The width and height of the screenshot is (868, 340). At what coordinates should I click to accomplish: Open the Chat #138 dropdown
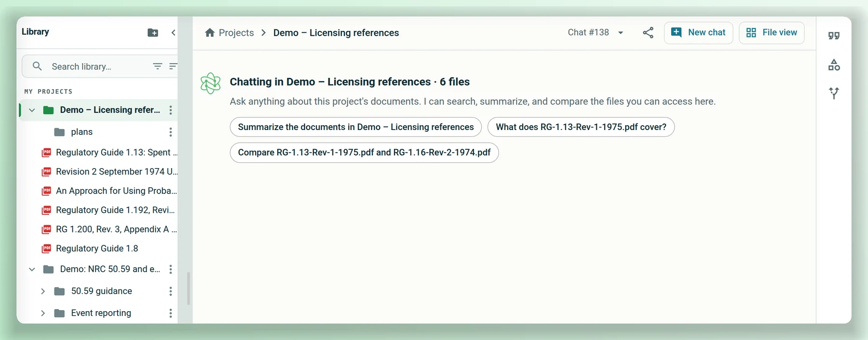pos(596,33)
